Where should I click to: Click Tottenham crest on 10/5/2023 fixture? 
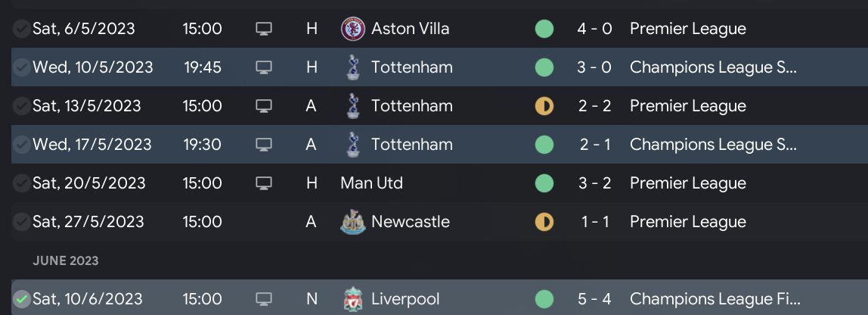[352, 67]
